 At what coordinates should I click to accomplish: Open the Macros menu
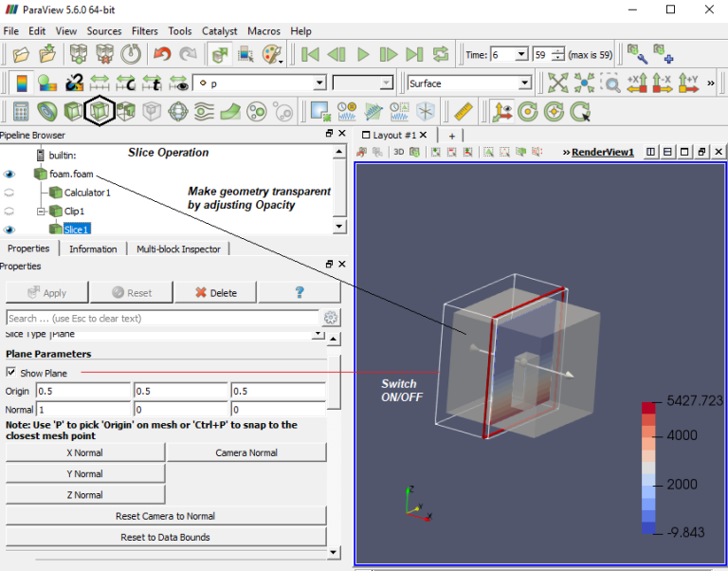pyautogui.click(x=264, y=31)
